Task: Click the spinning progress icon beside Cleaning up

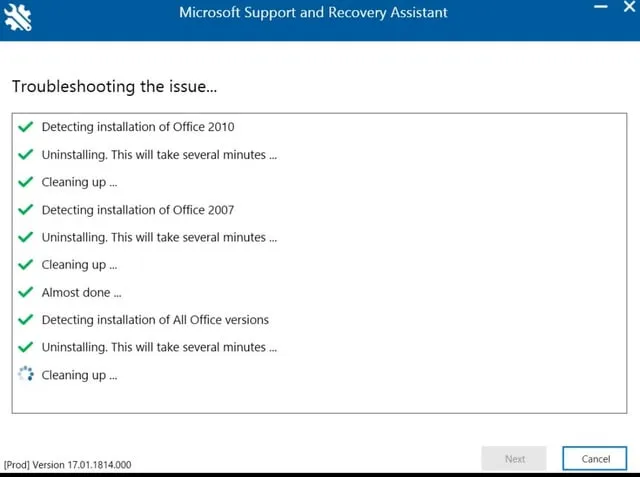Action: coord(26,375)
